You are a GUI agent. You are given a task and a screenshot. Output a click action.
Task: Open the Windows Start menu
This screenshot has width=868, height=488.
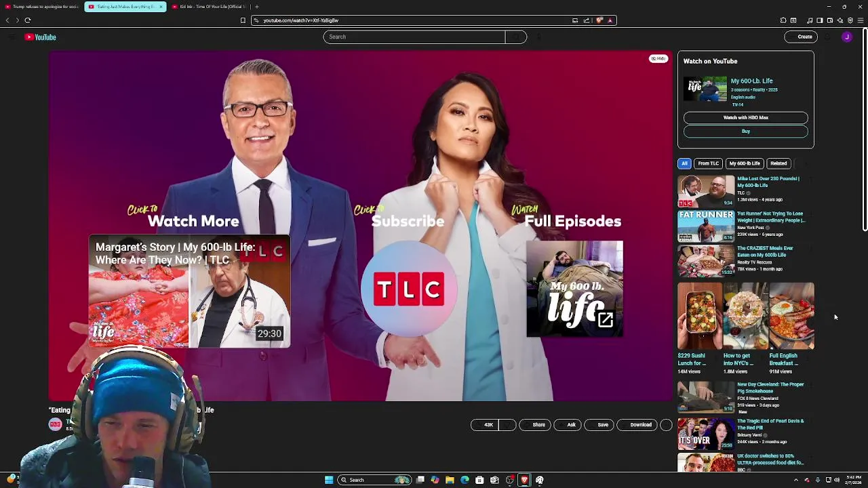point(329,480)
